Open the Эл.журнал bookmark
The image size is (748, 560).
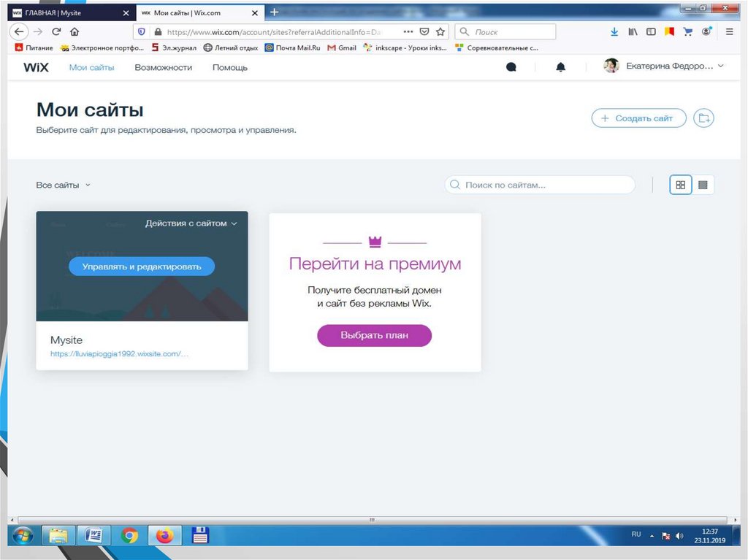174,47
